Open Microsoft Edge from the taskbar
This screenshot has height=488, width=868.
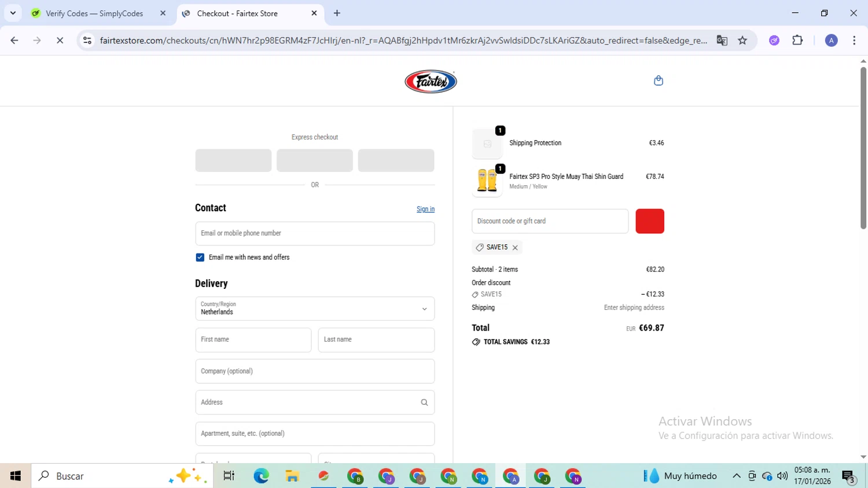pyautogui.click(x=261, y=476)
